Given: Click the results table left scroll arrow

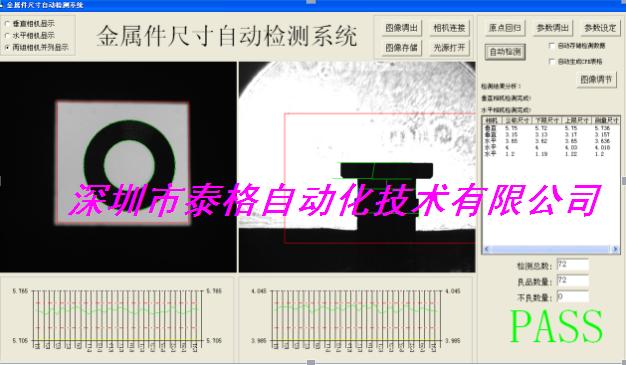Looking at the screenshot, I should point(486,249).
